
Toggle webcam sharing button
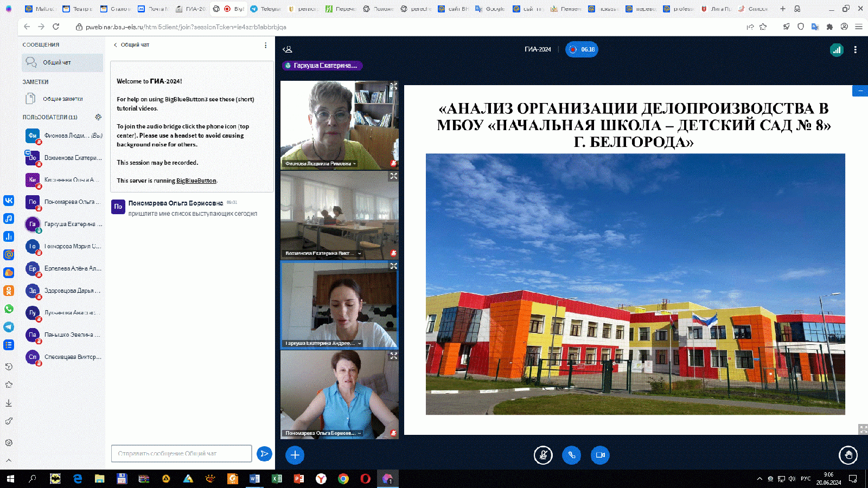pos(600,455)
